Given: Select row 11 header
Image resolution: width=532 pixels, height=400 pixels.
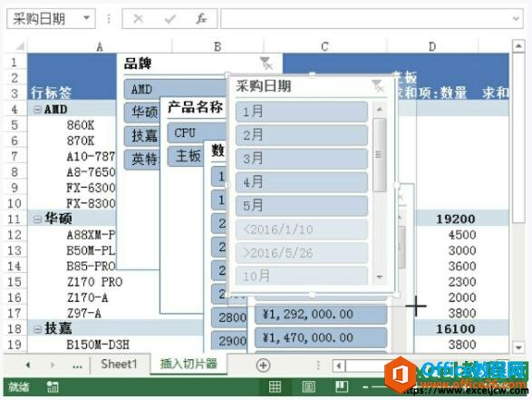Looking at the screenshot, I should (15, 220).
